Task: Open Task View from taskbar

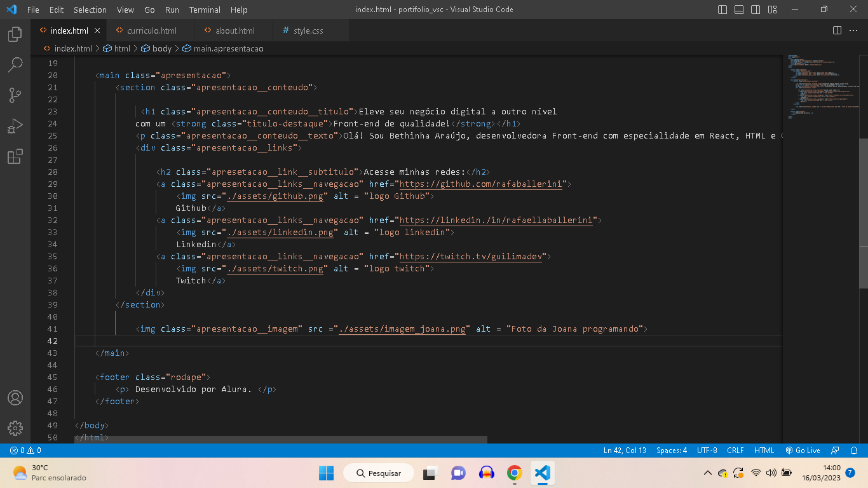Action: coord(431,473)
